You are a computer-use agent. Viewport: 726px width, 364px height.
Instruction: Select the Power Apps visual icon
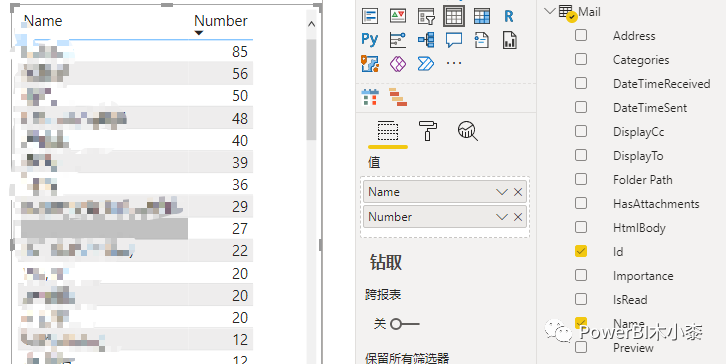(398, 63)
